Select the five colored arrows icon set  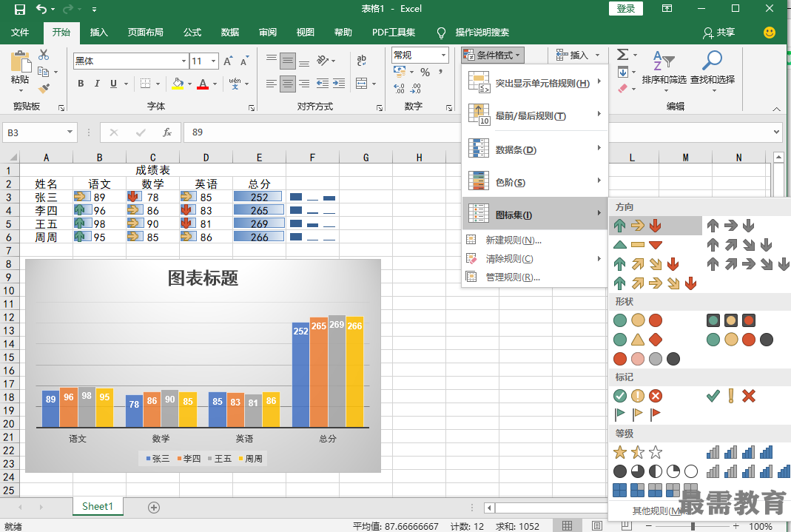(656, 283)
